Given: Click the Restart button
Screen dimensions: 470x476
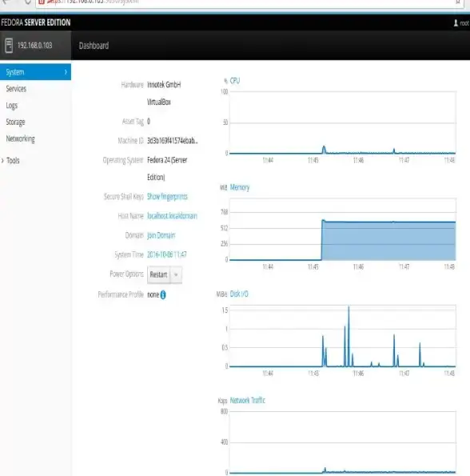Looking at the screenshot, I should [x=158, y=274].
